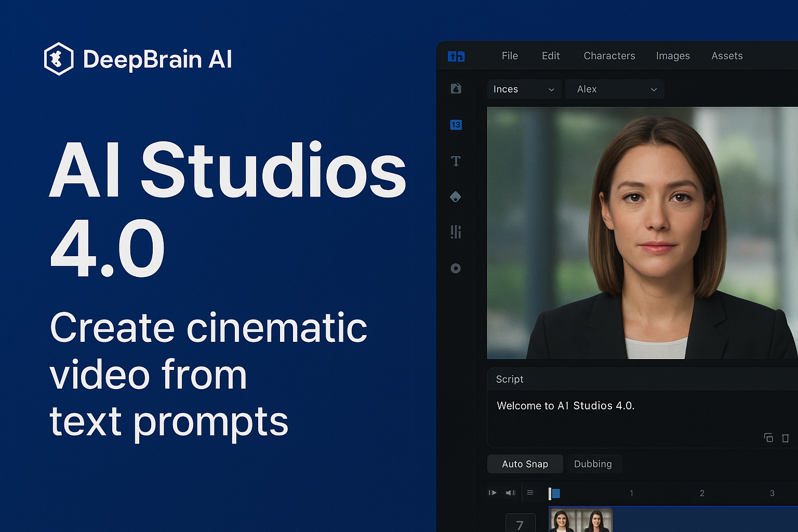Expand the Alex dropdown
This screenshot has width=798, height=532.
point(615,89)
